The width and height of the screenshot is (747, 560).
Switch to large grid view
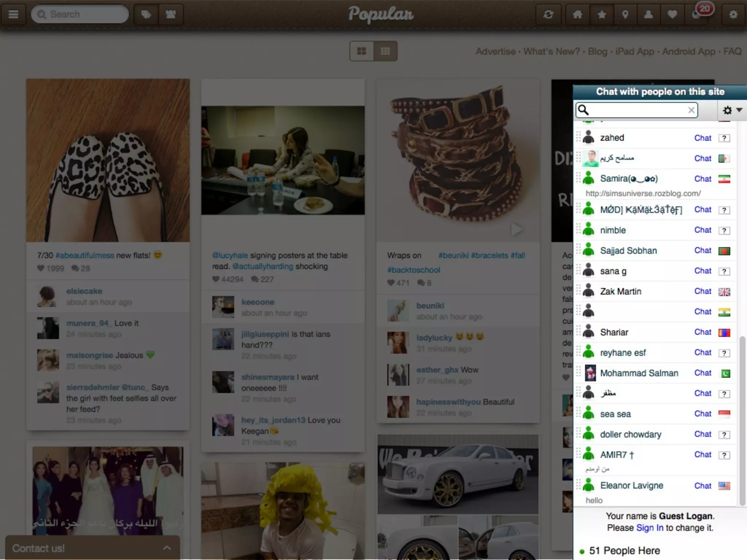361,51
